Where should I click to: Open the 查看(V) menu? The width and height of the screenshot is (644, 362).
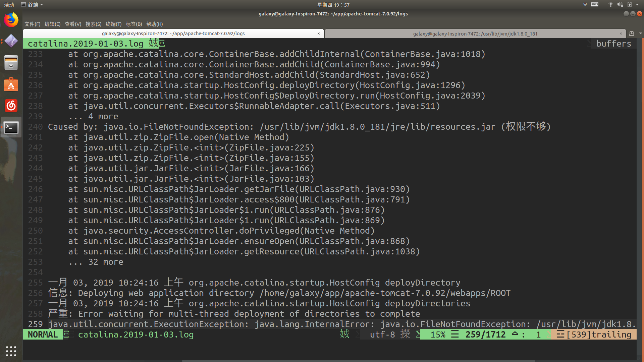pos(73,24)
